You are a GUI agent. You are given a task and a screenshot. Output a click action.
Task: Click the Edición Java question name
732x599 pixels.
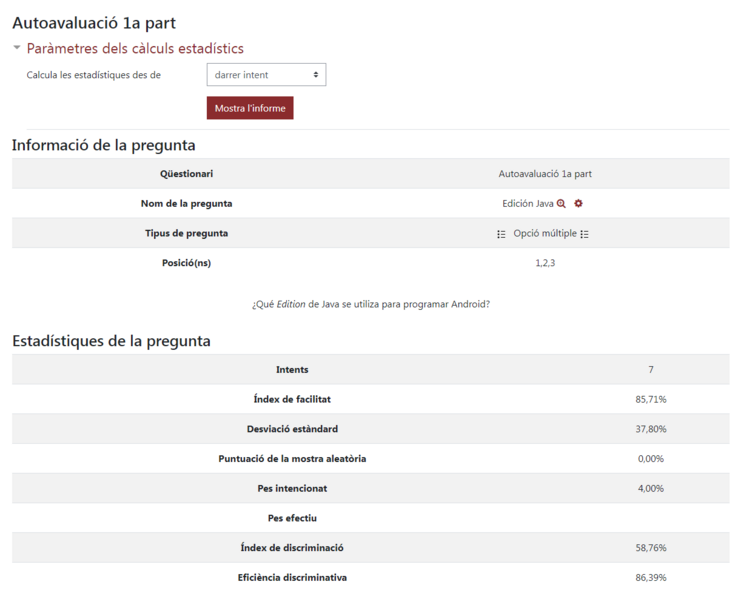click(x=527, y=204)
